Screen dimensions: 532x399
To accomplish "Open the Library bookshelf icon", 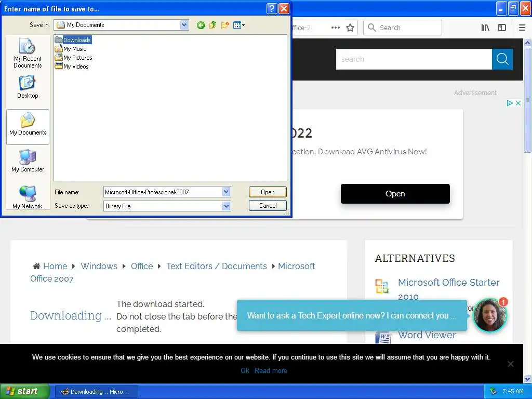I will (485, 28).
